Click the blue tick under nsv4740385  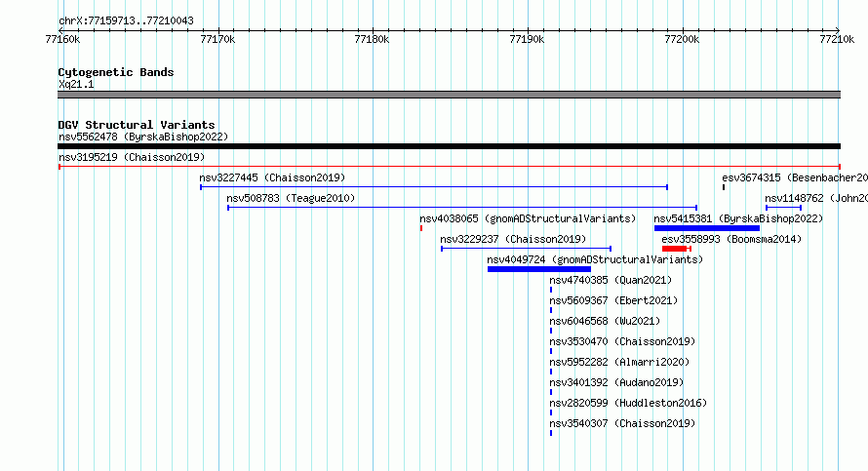551,290
